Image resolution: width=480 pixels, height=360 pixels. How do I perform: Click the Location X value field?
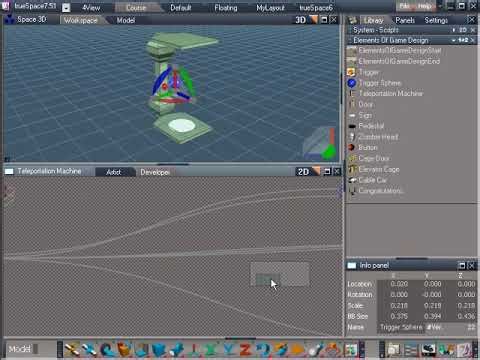click(399, 284)
